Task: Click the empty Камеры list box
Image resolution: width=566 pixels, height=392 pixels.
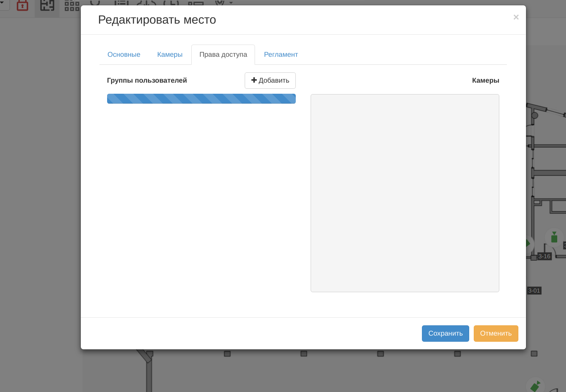Action: pyautogui.click(x=405, y=193)
